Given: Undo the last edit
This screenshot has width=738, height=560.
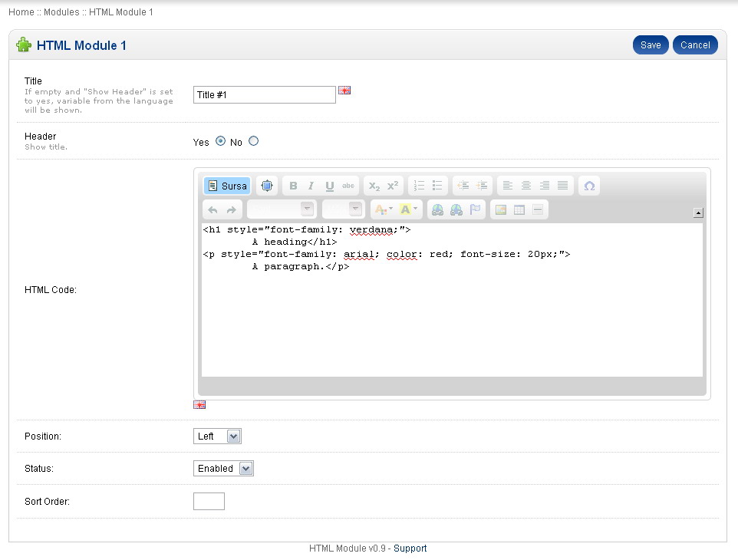Looking at the screenshot, I should tap(213, 210).
